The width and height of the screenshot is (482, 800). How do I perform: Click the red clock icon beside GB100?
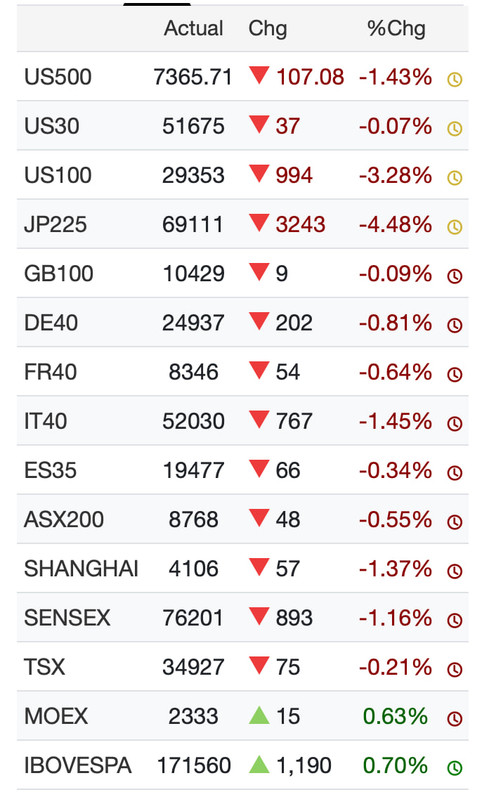tap(454, 276)
